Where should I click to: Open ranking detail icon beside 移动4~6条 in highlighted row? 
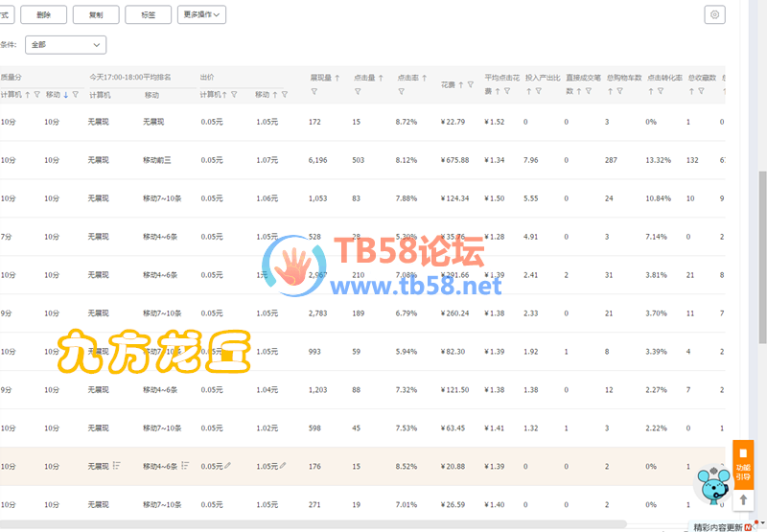(184, 466)
